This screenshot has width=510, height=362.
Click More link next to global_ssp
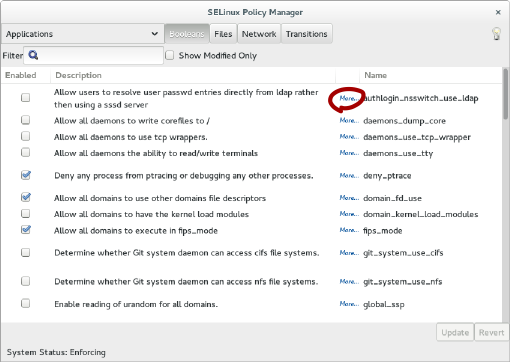click(x=349, y=304)
